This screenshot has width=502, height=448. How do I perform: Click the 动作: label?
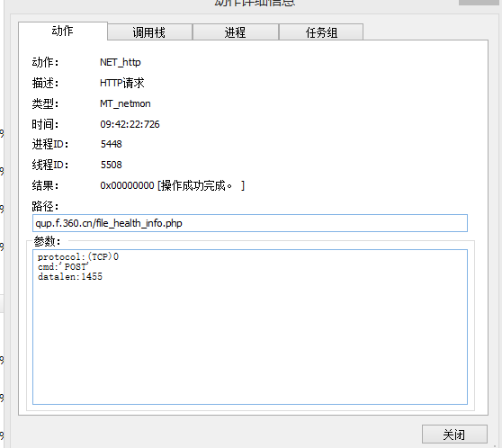(x=45, y=62)
